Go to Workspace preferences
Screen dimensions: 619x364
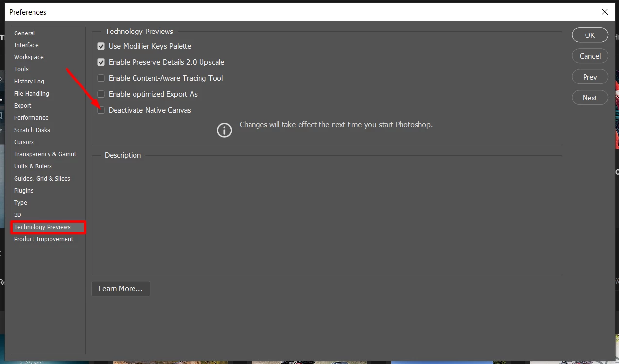pos(29,57)
